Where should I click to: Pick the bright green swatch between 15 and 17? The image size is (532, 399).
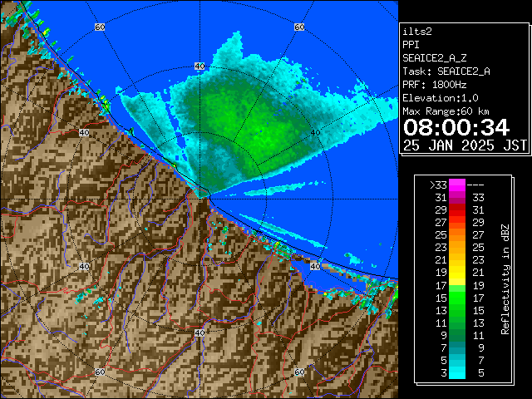click(x=457, y=298)
